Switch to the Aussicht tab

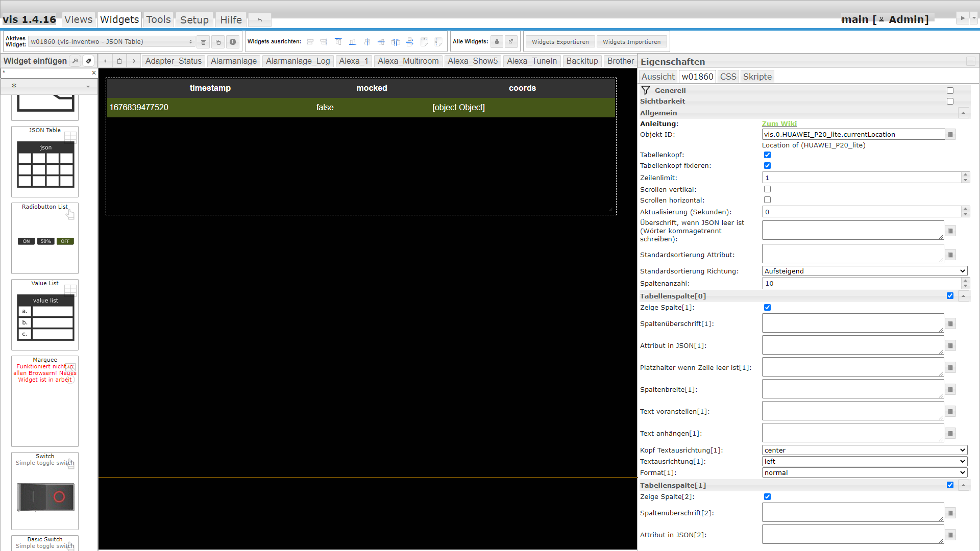tap(658, 77)
